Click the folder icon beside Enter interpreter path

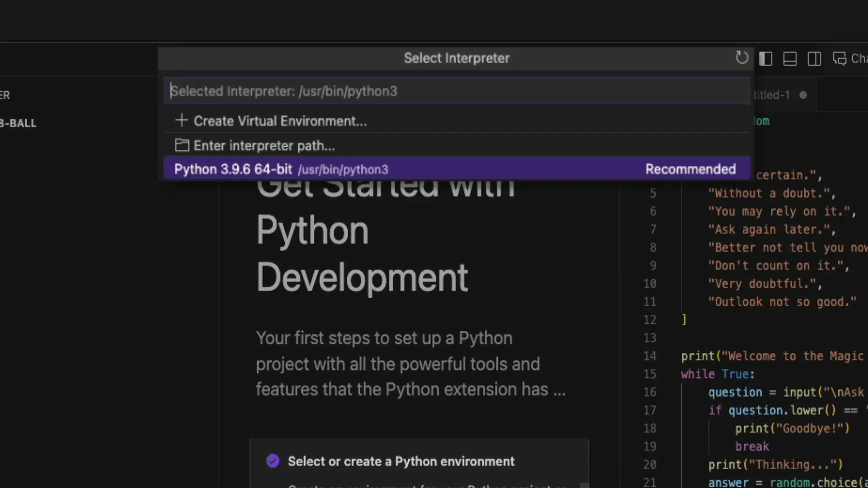[182, 145]
